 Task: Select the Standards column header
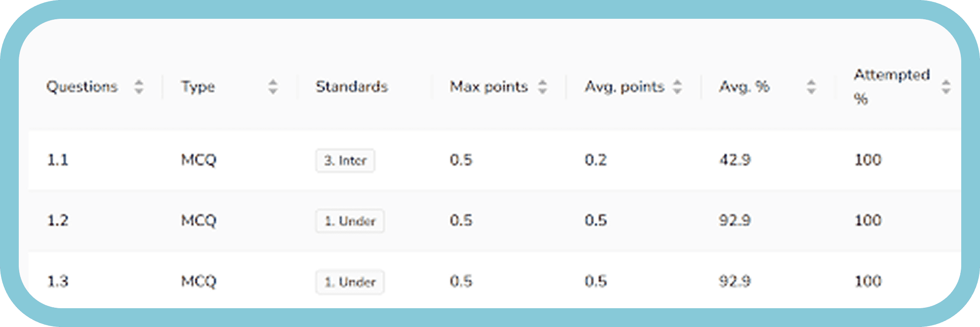pyautogui.click(x=352, y=86)
